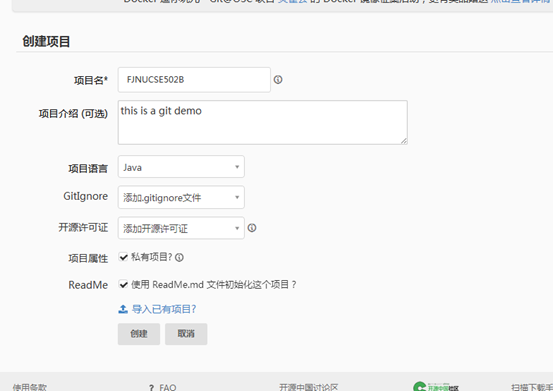553x391 pixels.
Task: Click the 项目介绍 (可选) label
Action: coord(73,114)
